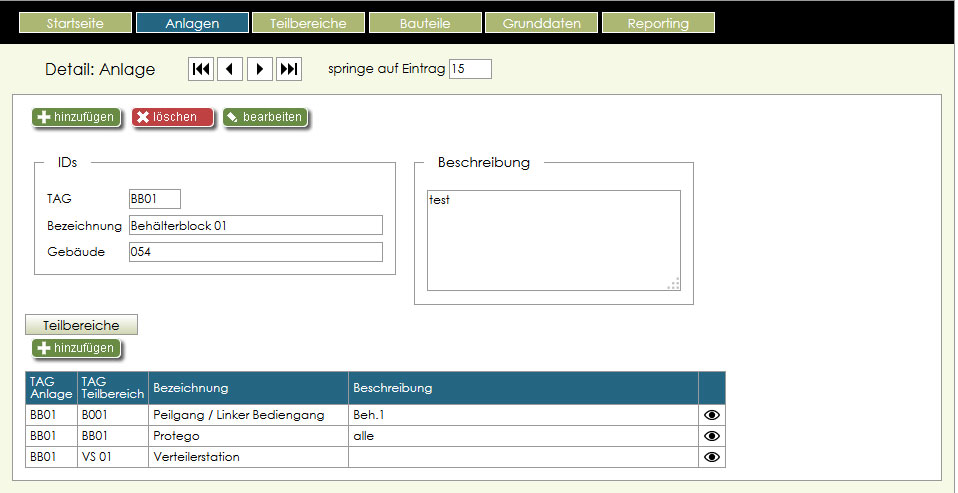The width and height of the screenshot is (958, 493).
Task: Open the Bauteile tab
Action: tap(425, 23)
